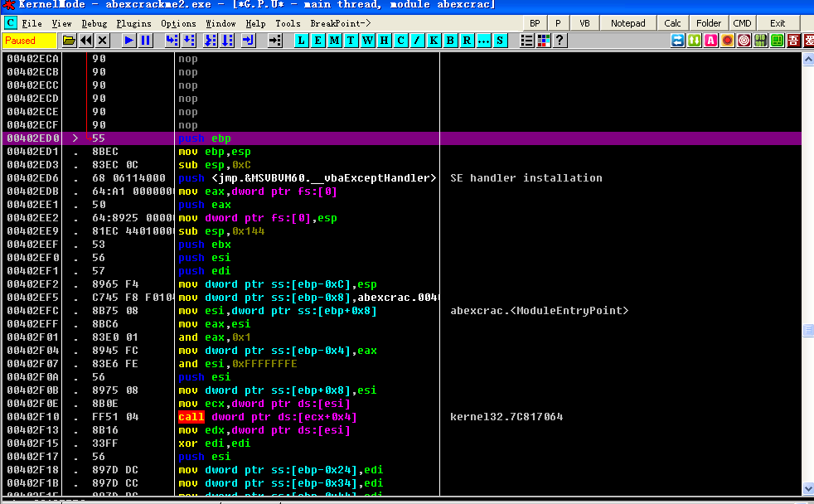Open help with question mark icon
814x504 pixels.
tap(560, 41)
